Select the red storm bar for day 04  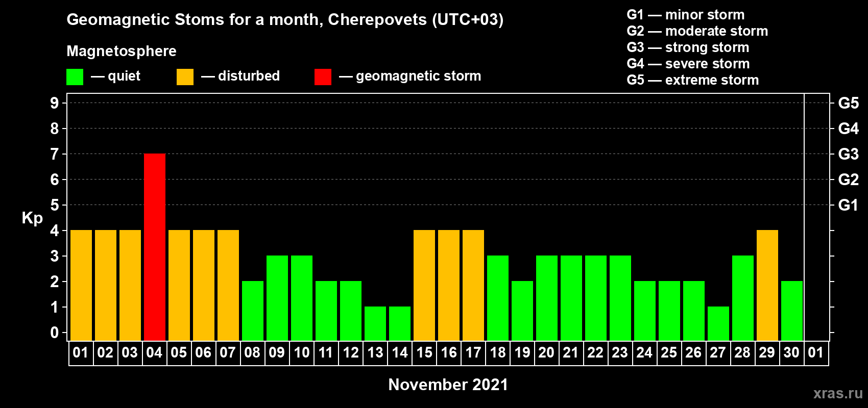click(x=155, y=247)
